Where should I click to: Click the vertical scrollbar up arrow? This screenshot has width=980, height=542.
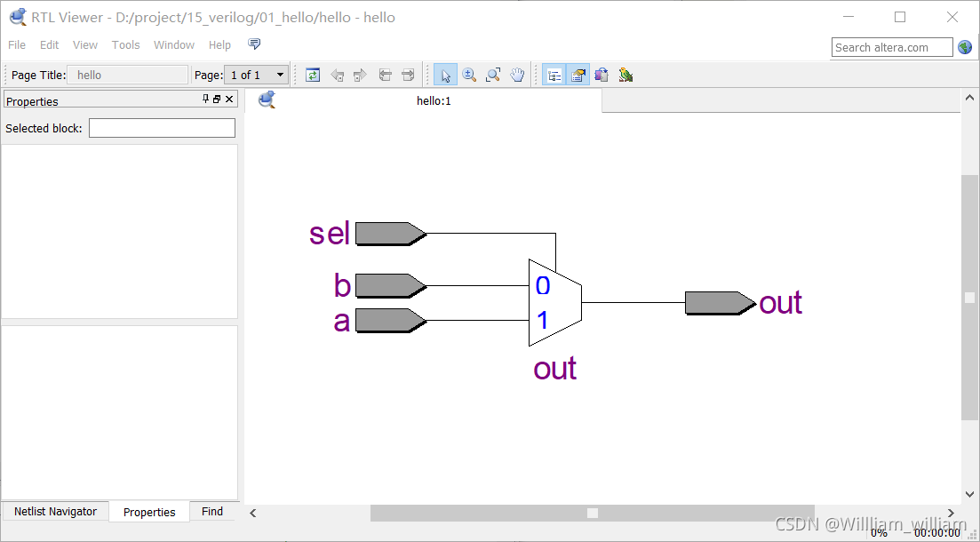click(969, 98)
